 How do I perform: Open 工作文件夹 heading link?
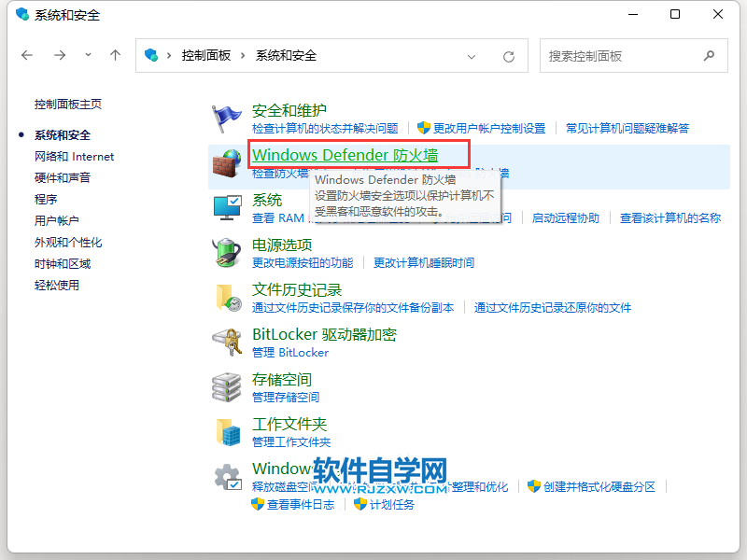tap(289, 425)
